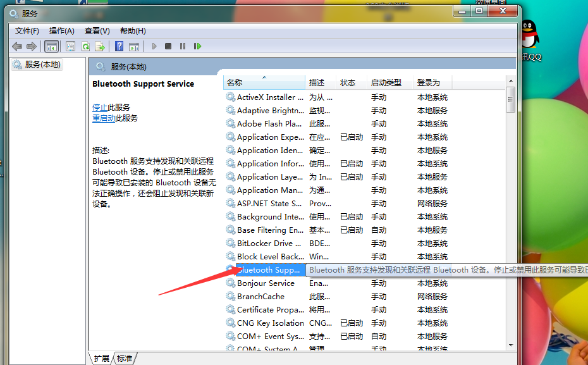Open the 查看(V) menu
This screenshot has height=365, width=588.
pos(97,31)
